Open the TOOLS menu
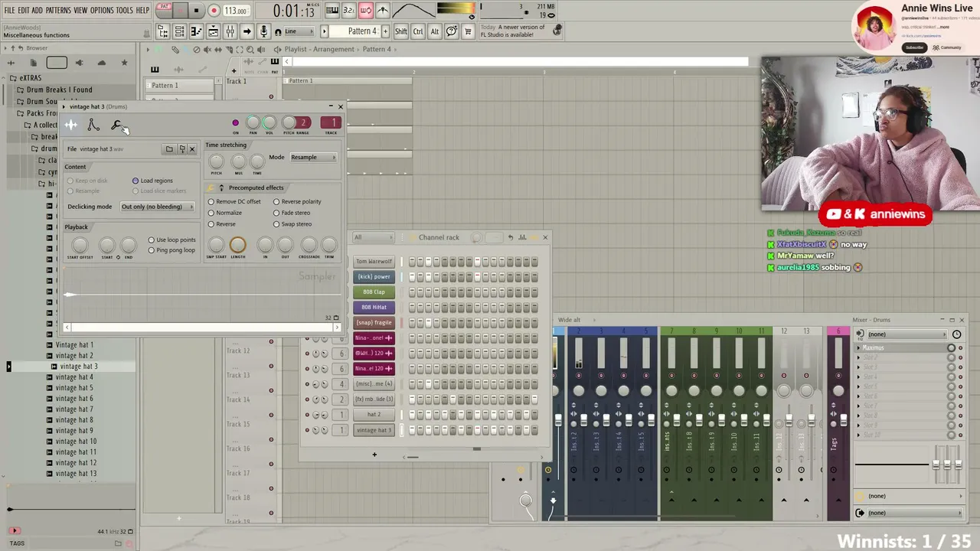The height and width of the screenshot is (551, 980). (125, 11)
